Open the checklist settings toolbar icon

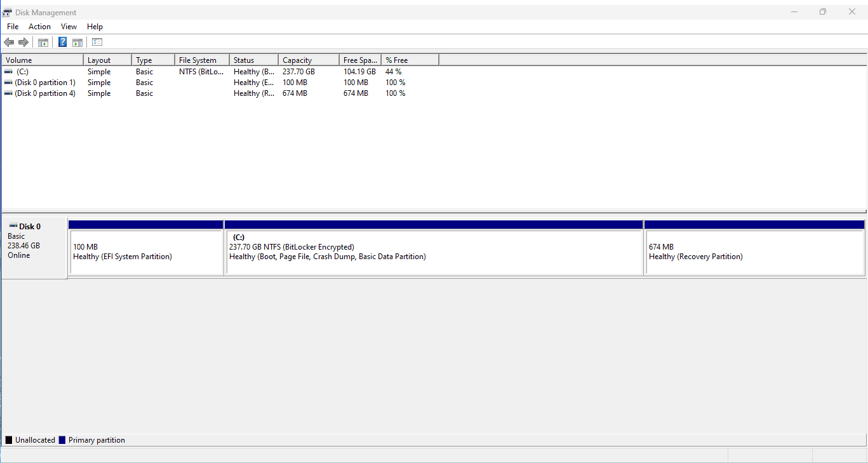(x=97, y=43)
